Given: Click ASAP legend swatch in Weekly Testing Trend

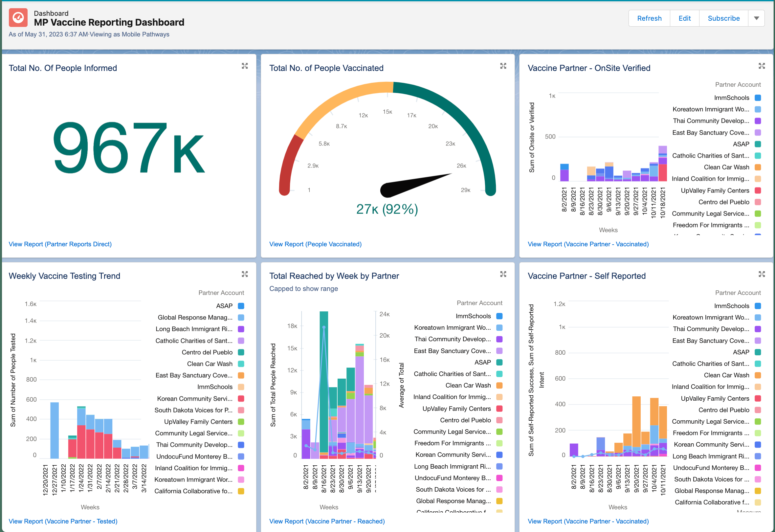Looking at the screenshot, I should point(241,306).
